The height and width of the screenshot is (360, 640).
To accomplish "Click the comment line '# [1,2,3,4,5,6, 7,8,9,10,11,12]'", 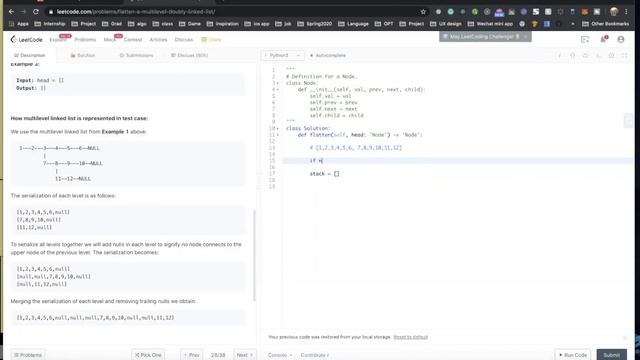I will click(356, 148).
